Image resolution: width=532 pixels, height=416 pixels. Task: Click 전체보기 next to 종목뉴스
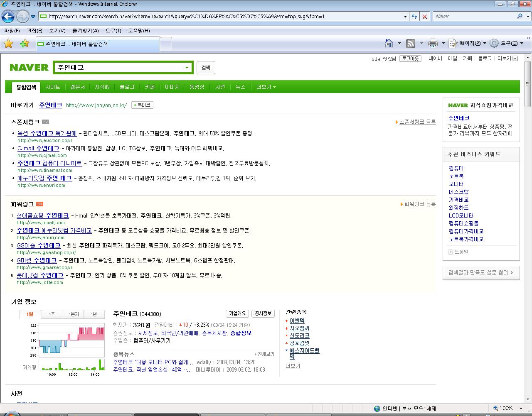(265, 354)
